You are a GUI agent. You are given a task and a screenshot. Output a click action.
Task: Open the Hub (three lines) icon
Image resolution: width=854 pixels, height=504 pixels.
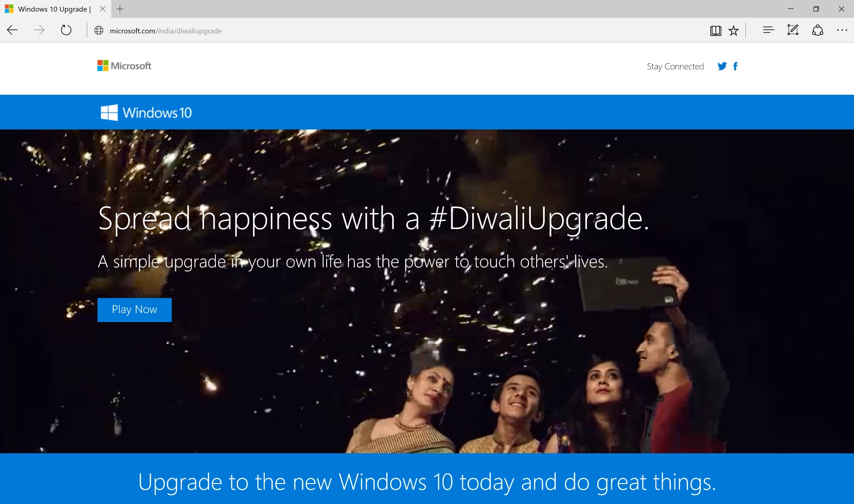pyautogui.click(x=768, y=30)
